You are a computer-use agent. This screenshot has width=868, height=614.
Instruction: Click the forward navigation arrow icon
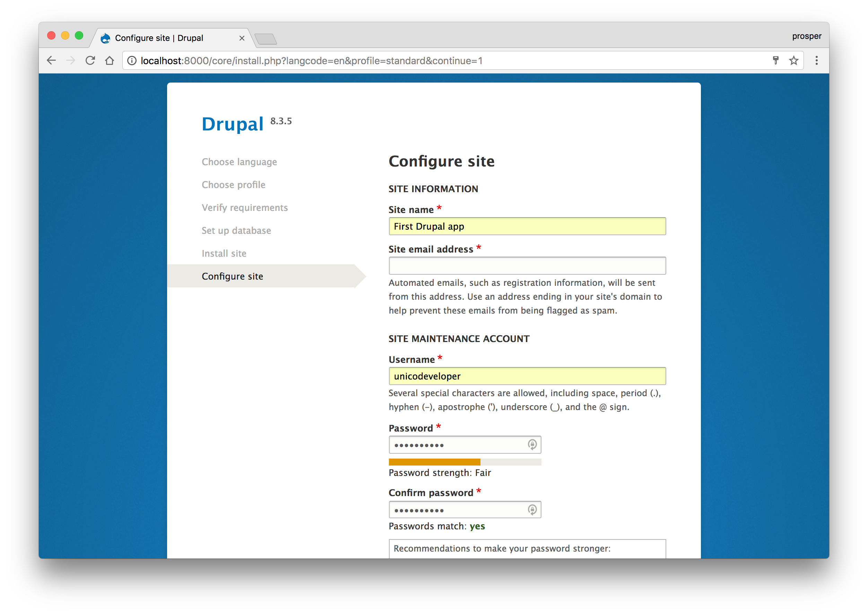71,60
